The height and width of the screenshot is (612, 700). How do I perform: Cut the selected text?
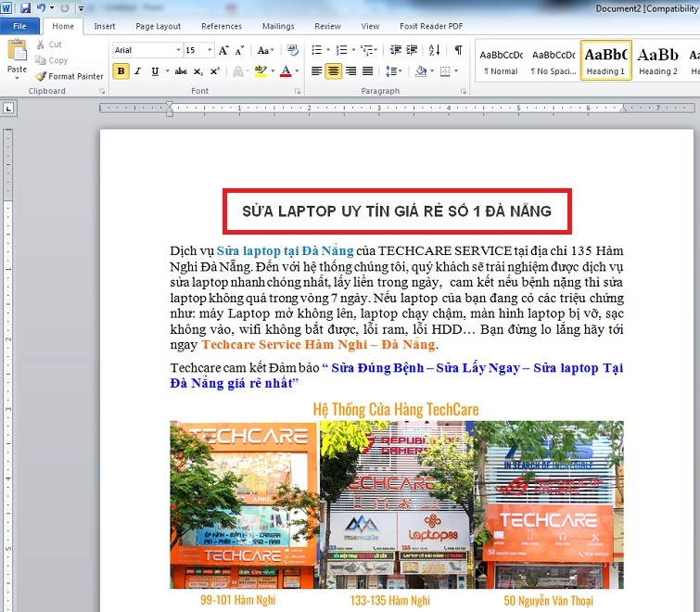49,45
